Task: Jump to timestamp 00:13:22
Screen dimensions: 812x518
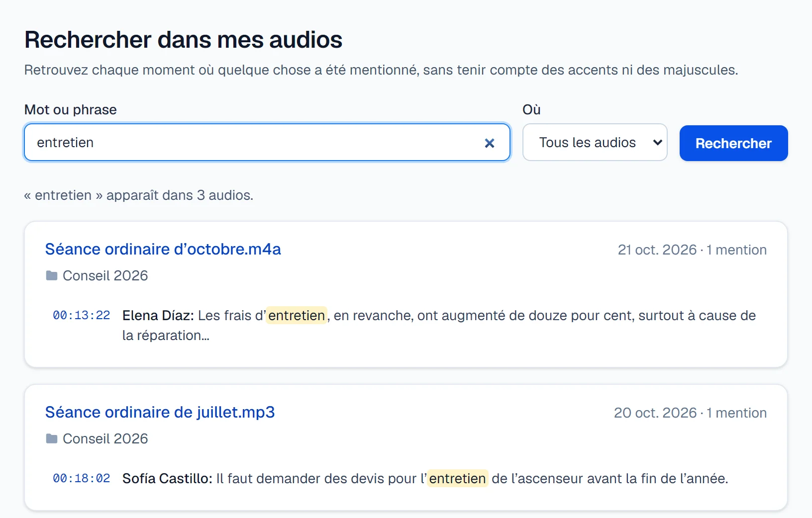Action: (82, 315)
